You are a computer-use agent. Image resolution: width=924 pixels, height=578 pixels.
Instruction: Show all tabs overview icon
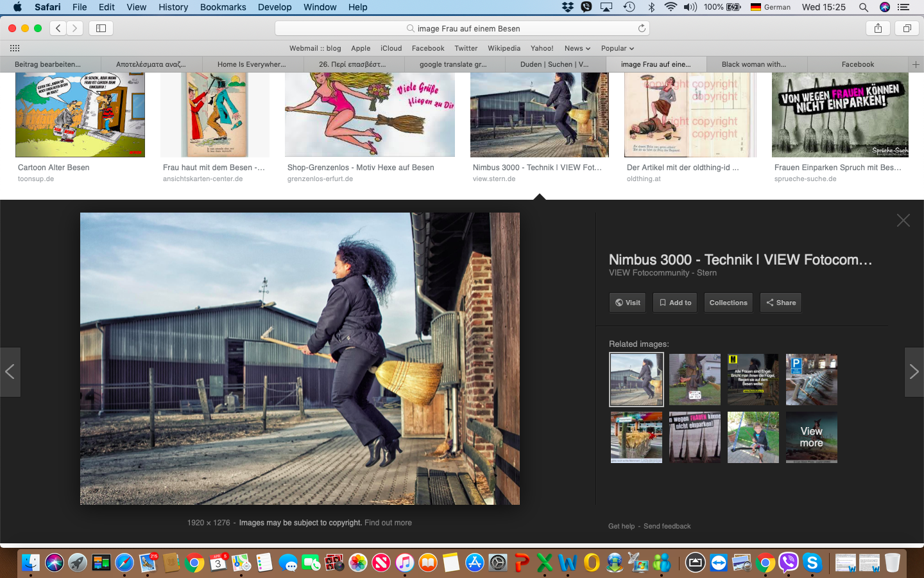907,28
